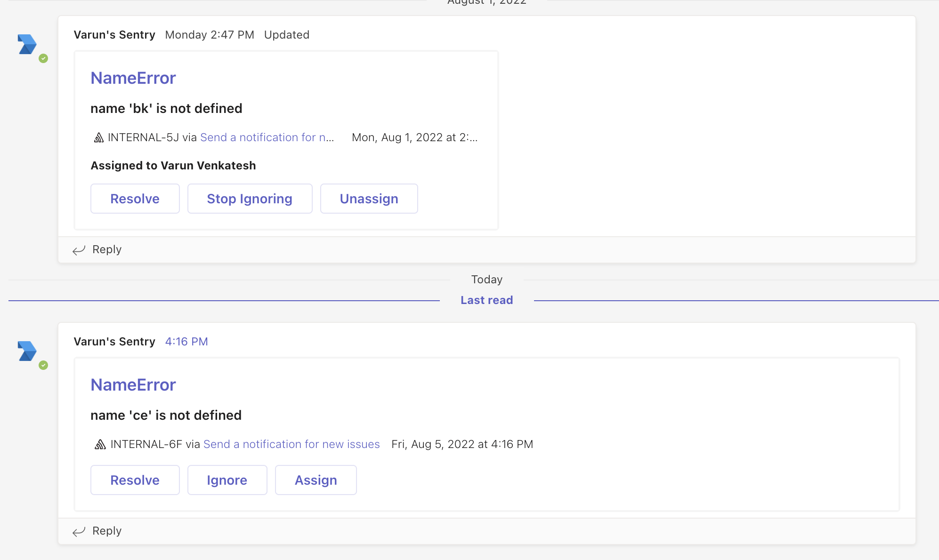Open 'Send a notification for new issues' link
The width and height of the screenshot is (939, 560).
(291, 444)
